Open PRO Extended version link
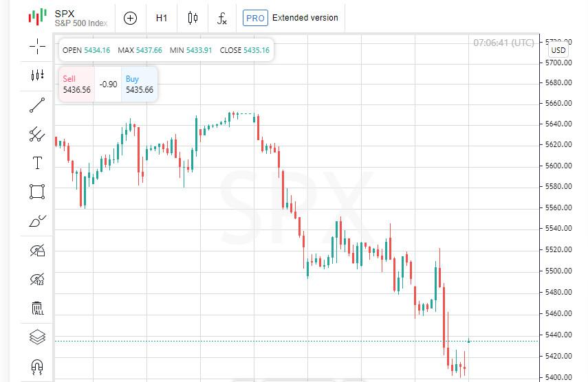Image resolution: width=588 pixels, height=382 pixels. coord(291,18)
